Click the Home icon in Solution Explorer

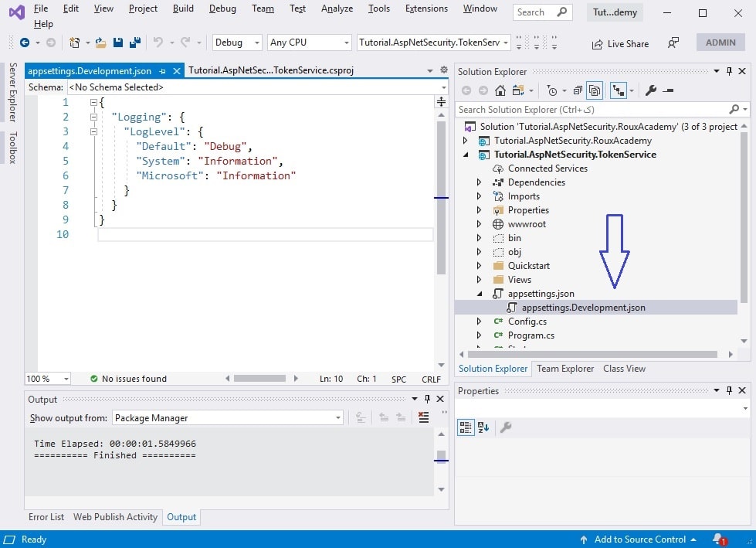click(500, 90)
